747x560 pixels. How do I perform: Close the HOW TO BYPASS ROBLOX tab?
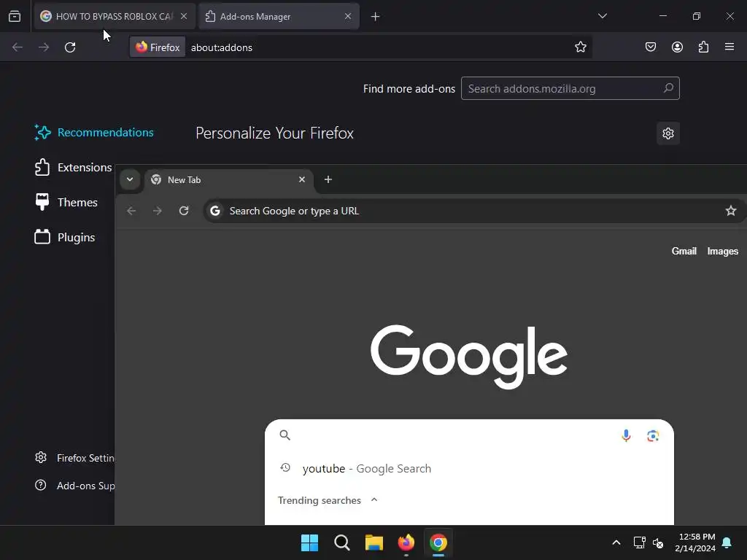tap(184, 16)
